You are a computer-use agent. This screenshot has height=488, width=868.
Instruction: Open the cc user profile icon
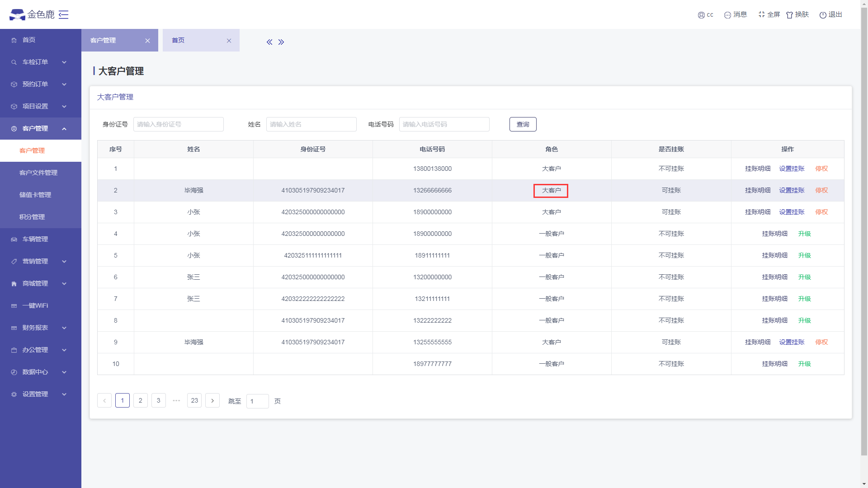[x=701, y=15]
